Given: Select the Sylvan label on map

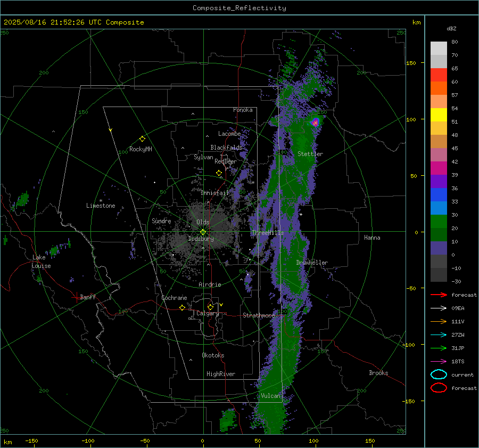Looking at the screenshot, I should tap(203, 157).
